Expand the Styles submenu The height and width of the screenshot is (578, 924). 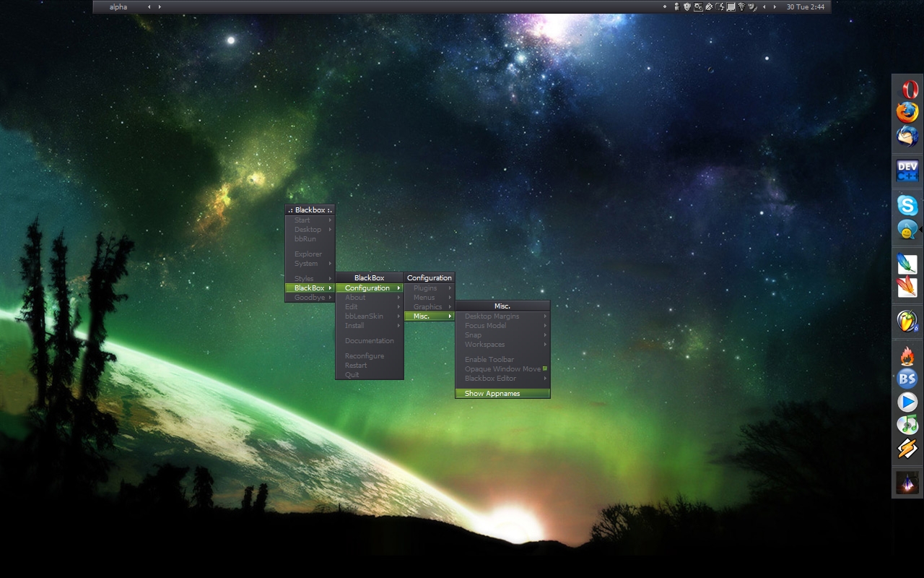coord(310,279)
